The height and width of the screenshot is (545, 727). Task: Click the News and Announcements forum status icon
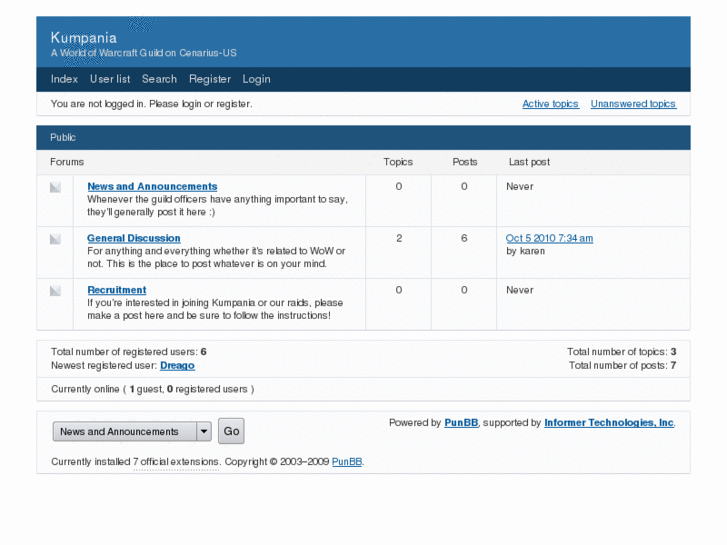tap(55, 187)
